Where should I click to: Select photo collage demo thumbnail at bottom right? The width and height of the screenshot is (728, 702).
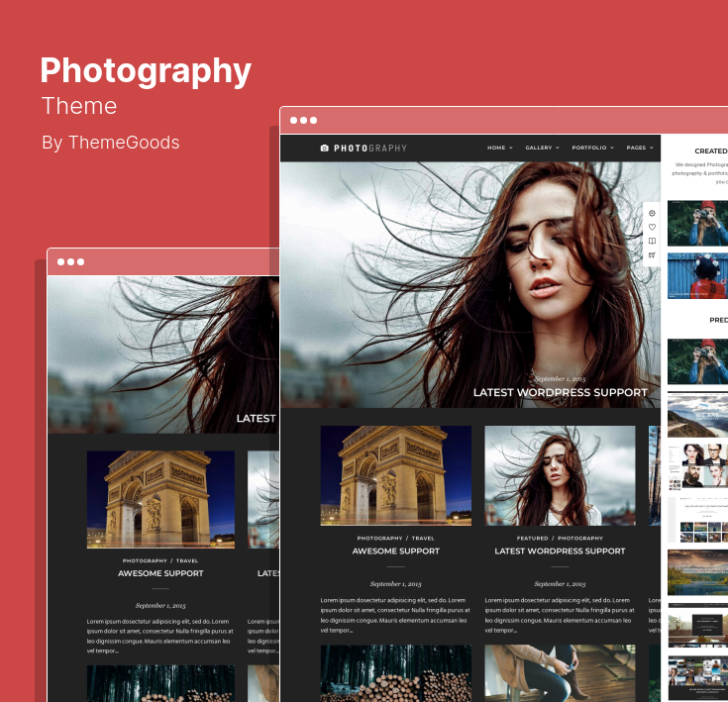tap(698, 678)
